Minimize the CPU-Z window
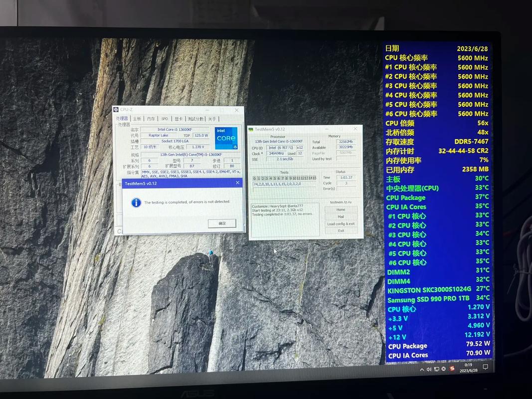532x399 pixels. 207,110
